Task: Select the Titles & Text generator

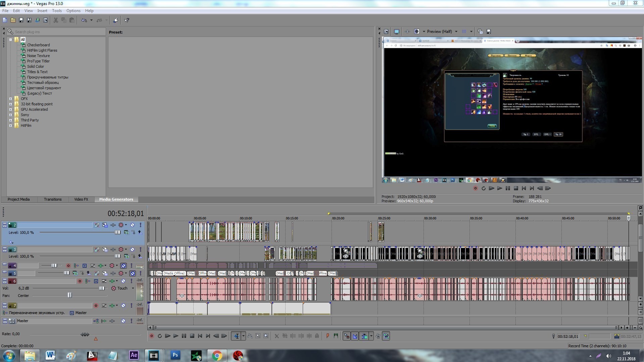Action: click(37, 72)
